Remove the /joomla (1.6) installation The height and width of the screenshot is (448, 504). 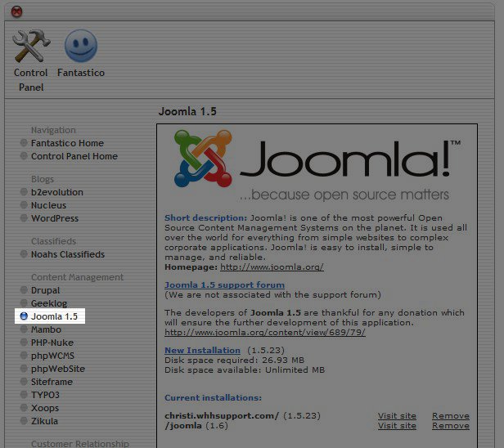(450, 425)
